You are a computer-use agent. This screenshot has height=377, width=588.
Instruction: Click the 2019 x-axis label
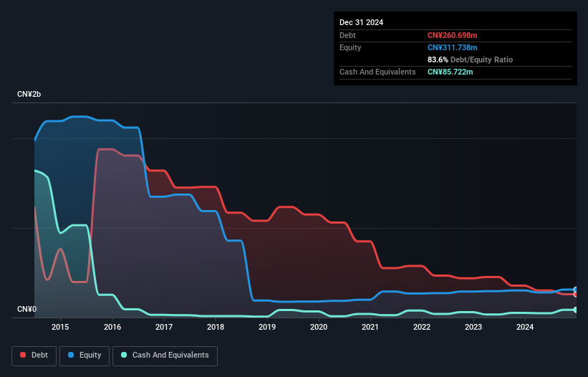[267, 327]
